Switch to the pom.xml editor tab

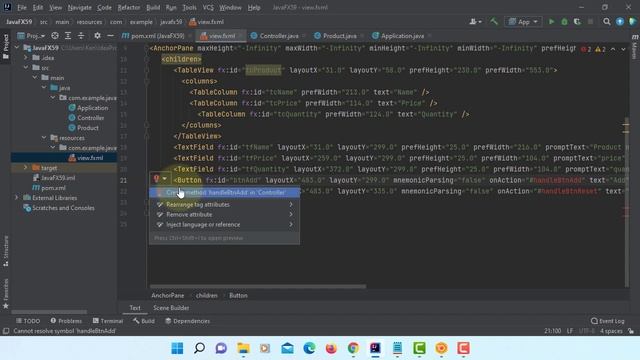157,36
